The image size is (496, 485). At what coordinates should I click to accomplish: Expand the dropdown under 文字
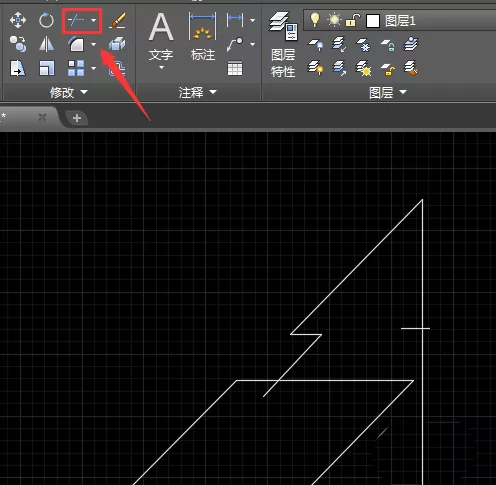[162, 68]
